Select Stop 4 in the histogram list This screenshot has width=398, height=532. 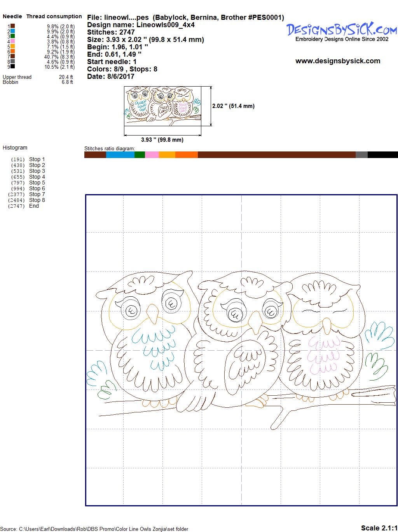tap(37, 177)
